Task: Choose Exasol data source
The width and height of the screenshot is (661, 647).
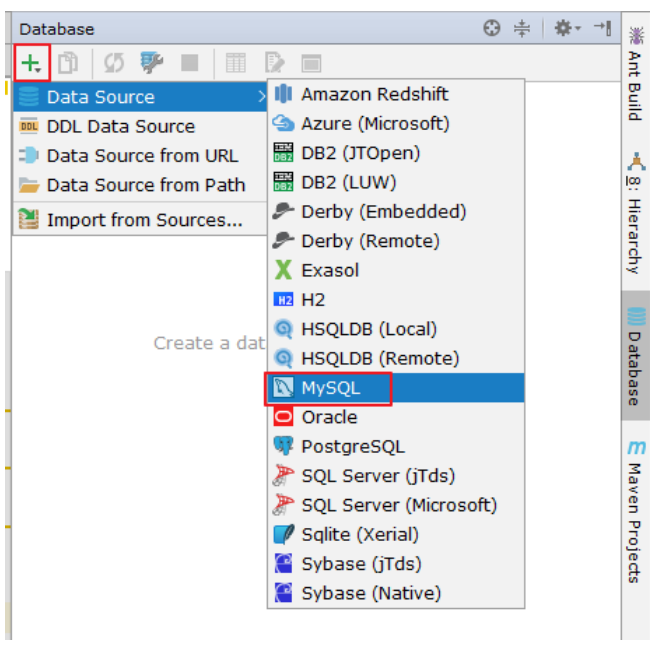Action: pyautogui.click(x=396, y=270)
